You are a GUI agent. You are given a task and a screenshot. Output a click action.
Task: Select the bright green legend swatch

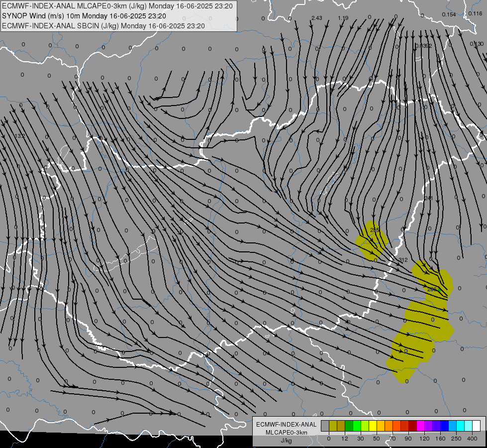357,426
